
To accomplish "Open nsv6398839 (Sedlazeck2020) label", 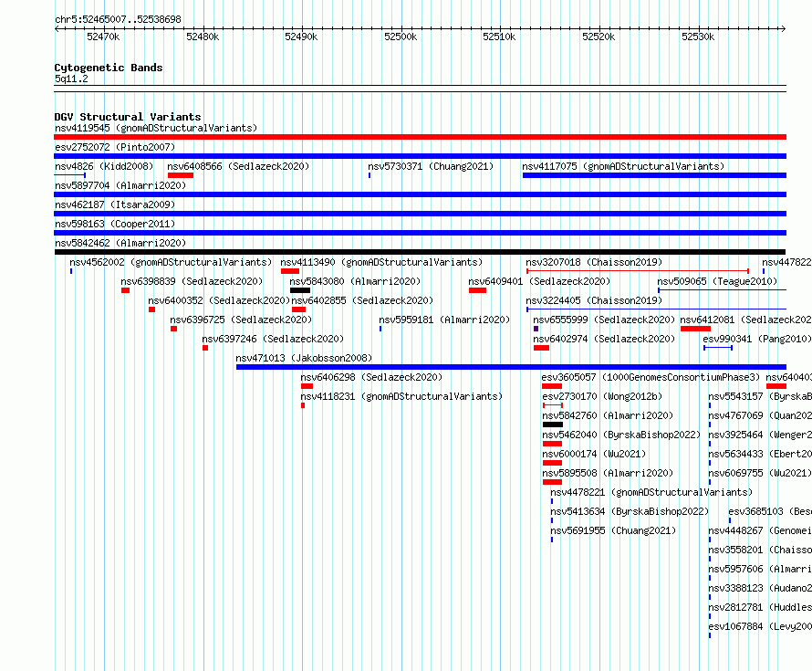I will (192, 281).
